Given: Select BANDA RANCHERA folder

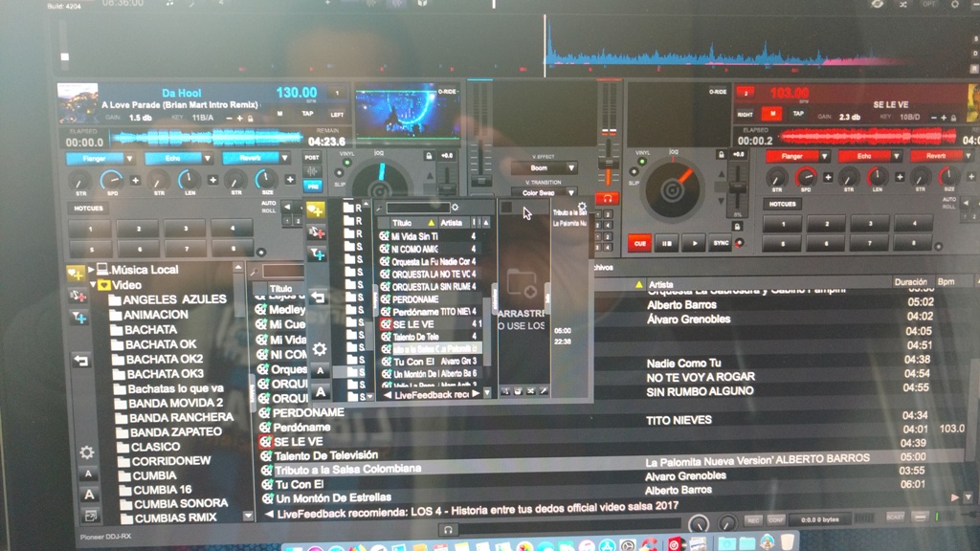Looking at the screenshot, I should click(174, 417).
